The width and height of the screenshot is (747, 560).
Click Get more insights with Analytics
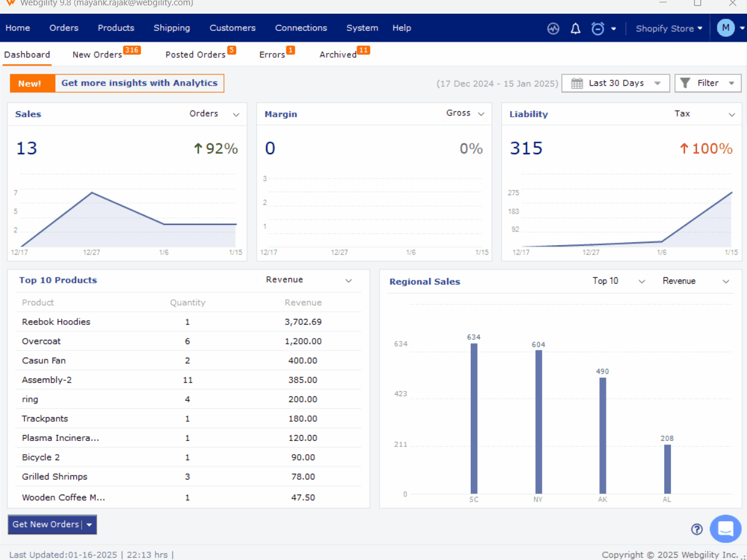[139, 83]
